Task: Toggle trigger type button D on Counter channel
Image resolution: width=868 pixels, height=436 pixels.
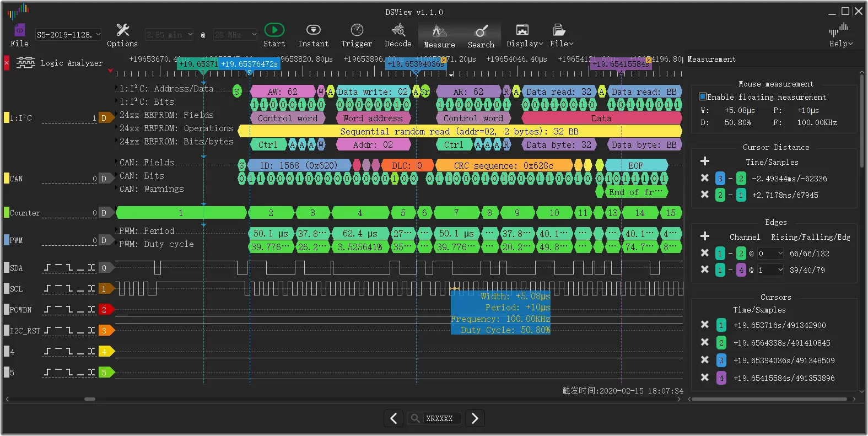Action: pyautogui.click(x=104, y=213)
